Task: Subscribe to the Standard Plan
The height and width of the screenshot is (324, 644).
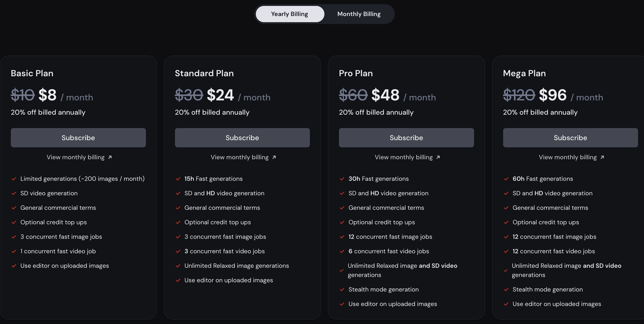Action: tap(242, 138)
